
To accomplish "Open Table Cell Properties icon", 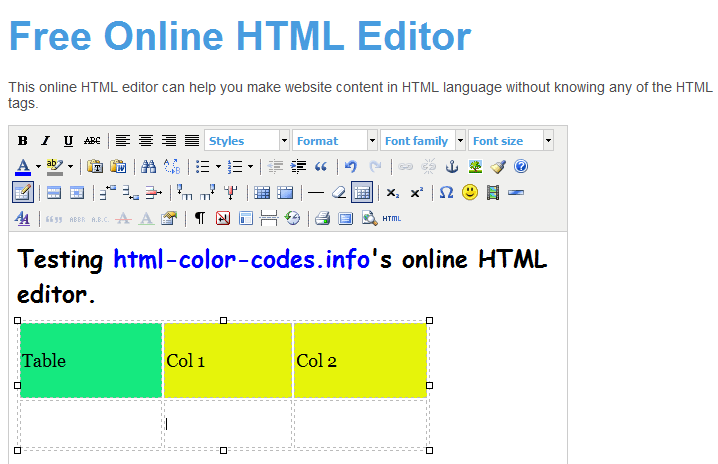I will point(76,193).
